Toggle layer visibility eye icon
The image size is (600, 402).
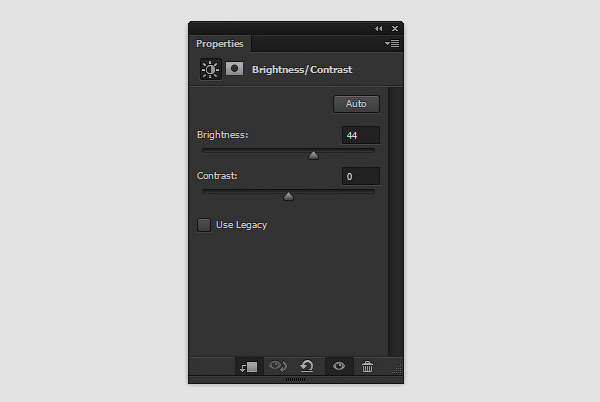coord(339,366)
